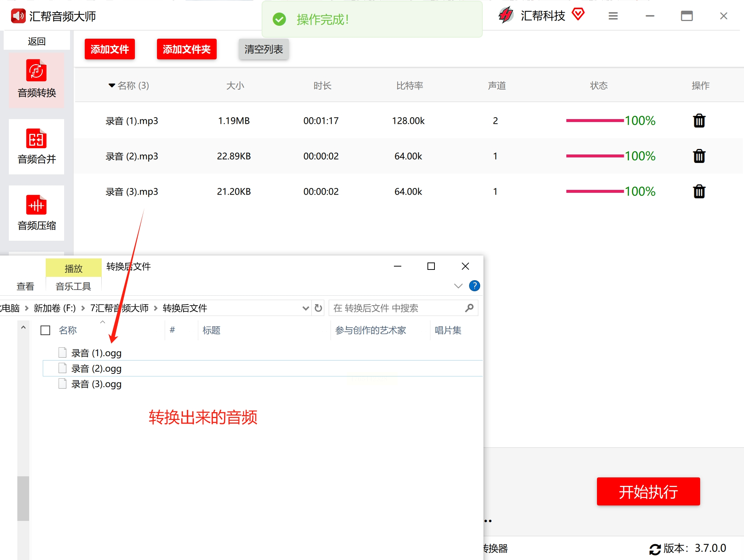Delete 录音 (3).mp3 with its trash icon
This screenshot has height=560, width=744.
(699, 191)
